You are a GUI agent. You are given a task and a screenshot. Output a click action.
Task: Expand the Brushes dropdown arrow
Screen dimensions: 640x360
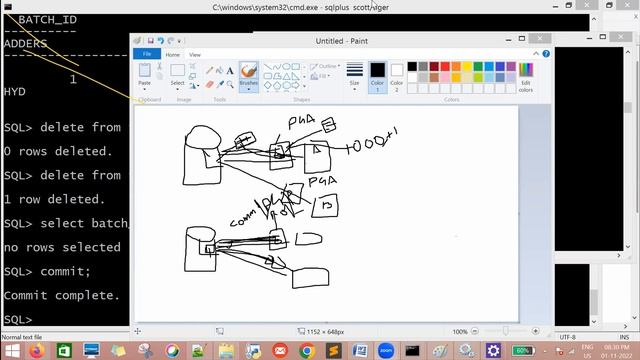pyautogui.click(x=249, y=89)
